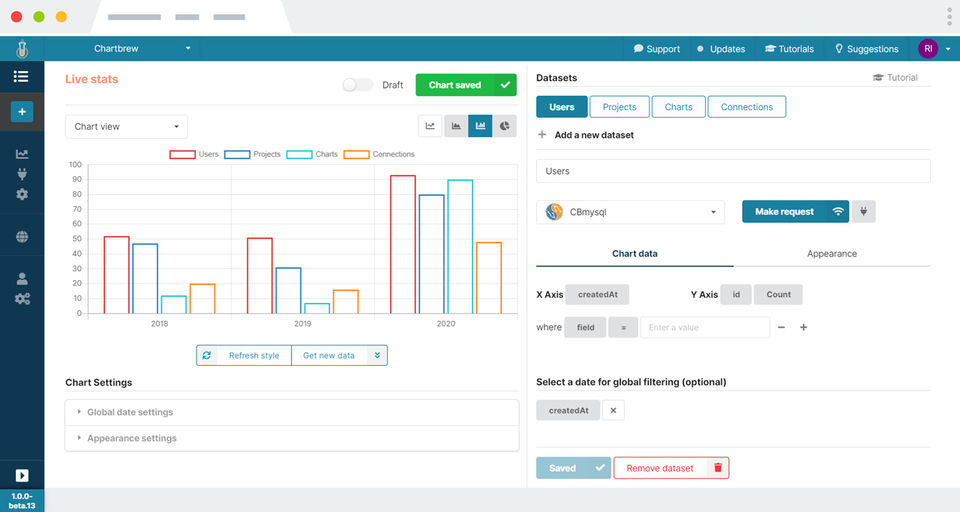The width and height of the screenshot is (960, 512).
Task: Switch to the Appearance tab
Action: 831,254
